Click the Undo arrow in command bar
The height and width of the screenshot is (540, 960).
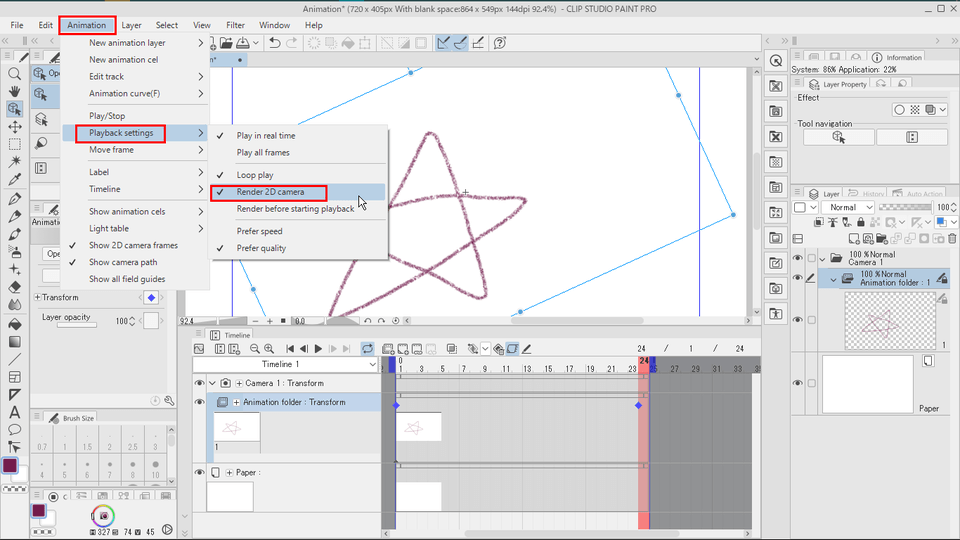tap(275, 43)
